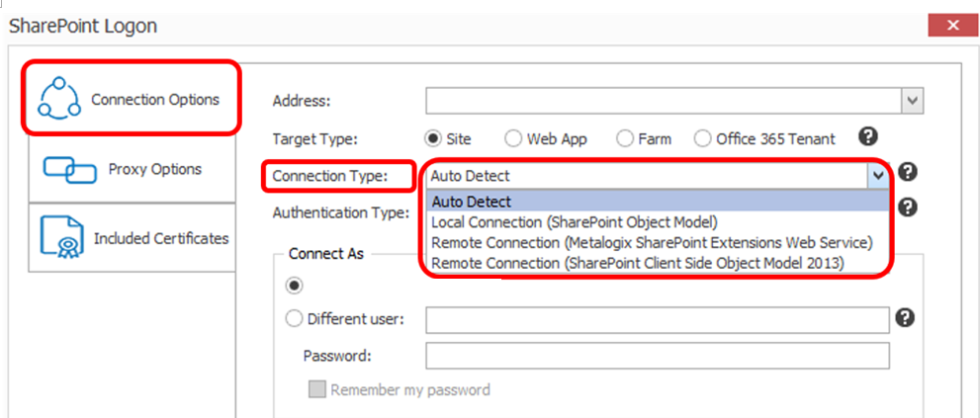Click the help icon beside Target Type
Viewport: 980px width, 418px height.
point(868,137)
